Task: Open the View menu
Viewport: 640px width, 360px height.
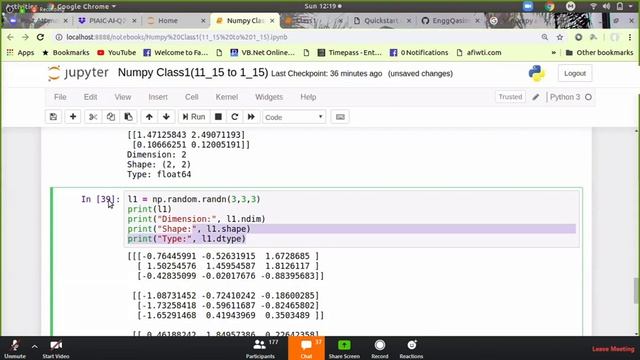Action: pos(122,97)
